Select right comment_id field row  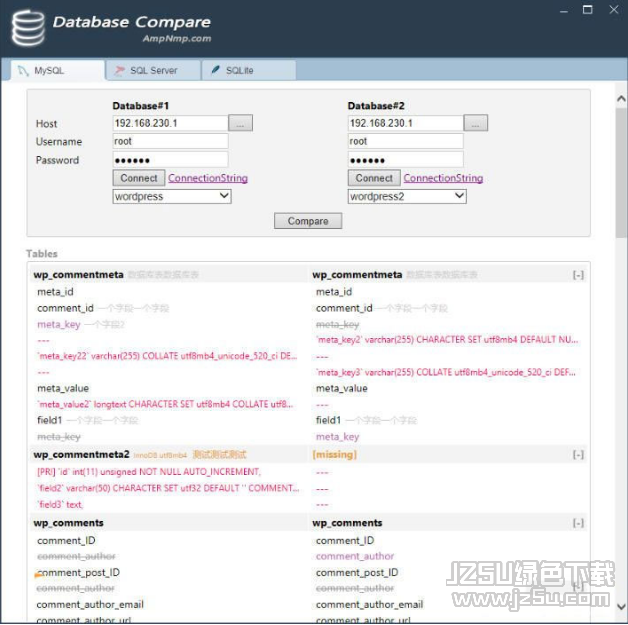click(x=344, y=308)
